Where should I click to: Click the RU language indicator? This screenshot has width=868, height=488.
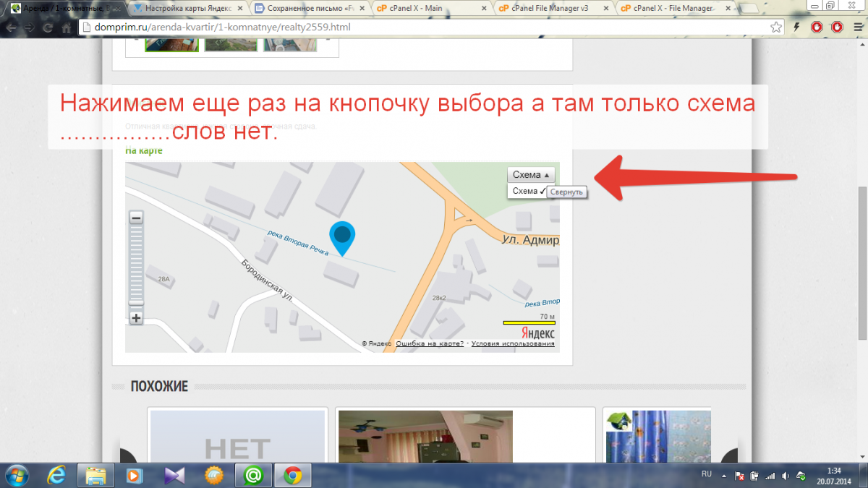707,474
